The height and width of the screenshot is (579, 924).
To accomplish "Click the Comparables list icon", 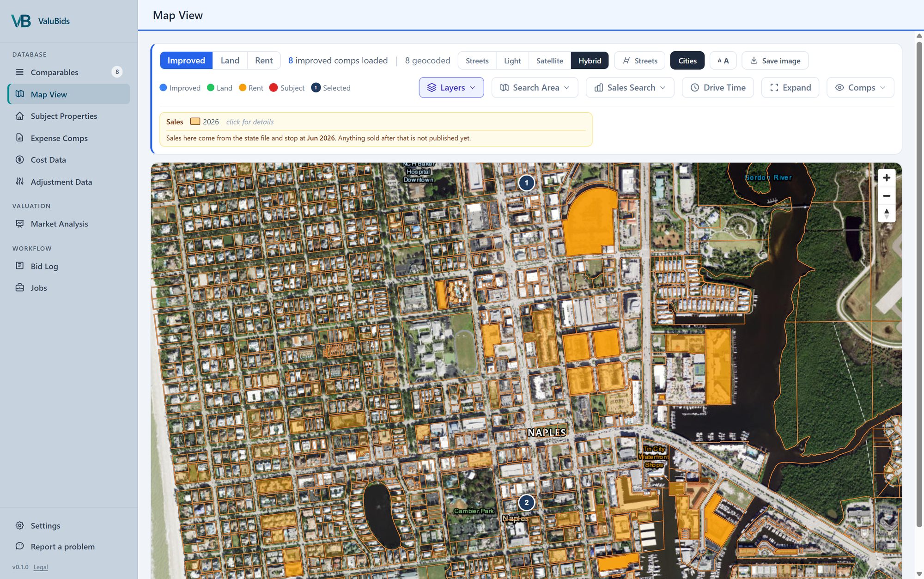I will click(x=19, y=72).
